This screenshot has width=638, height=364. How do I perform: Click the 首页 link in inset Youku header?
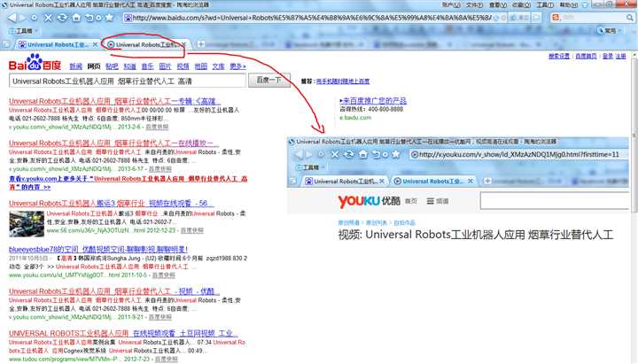point(411,201)
